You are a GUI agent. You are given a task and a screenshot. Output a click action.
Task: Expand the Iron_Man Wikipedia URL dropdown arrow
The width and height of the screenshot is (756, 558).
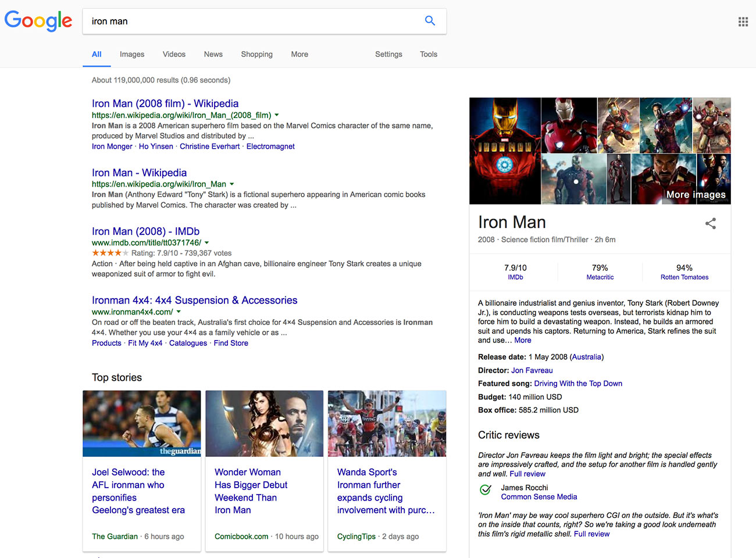pos(232,184)
